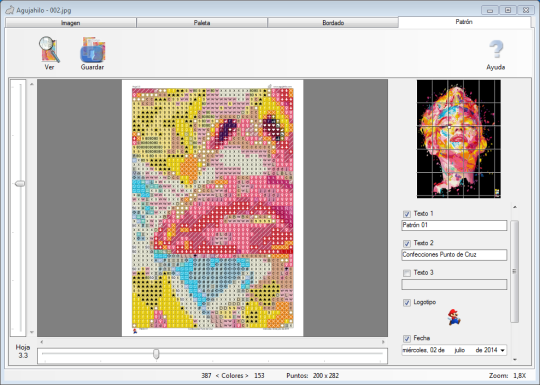The height and width of the screenshot is (385, 540).
Task: Click the 387 color count value
Action: coord(206,376)
